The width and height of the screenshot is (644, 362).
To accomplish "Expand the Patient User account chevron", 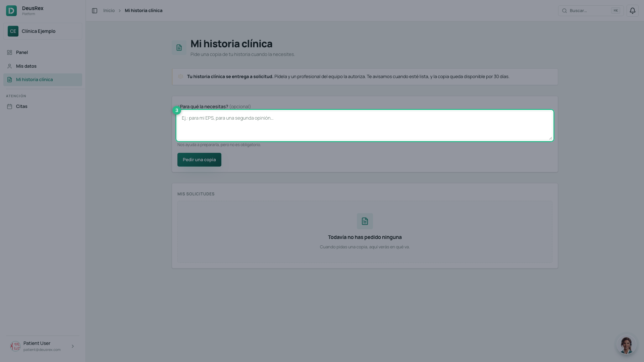I will click(x=73, y=346).
